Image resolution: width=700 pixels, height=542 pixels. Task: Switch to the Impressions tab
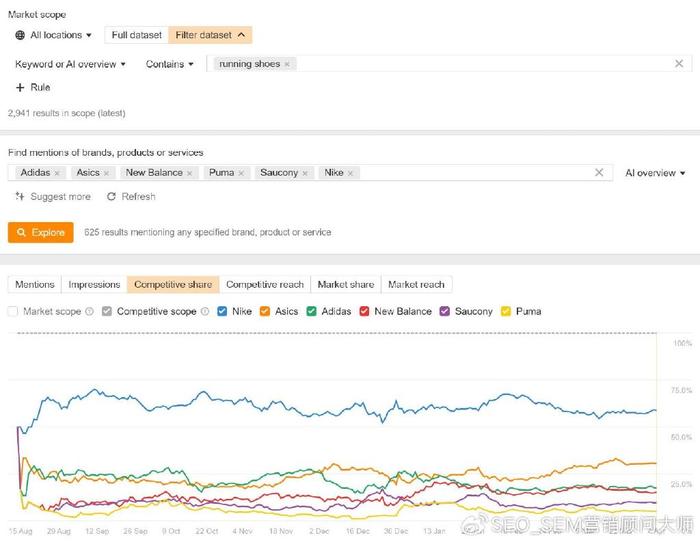(94, 284)
